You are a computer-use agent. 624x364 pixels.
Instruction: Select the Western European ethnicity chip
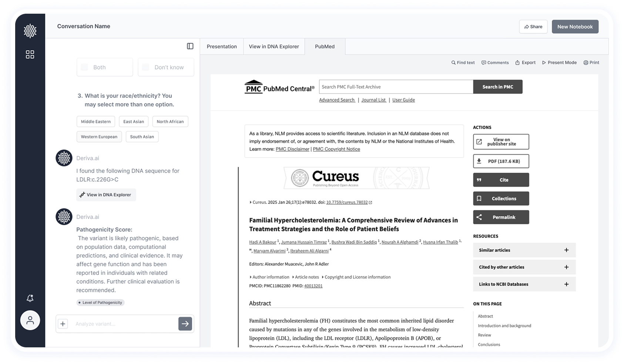99,137
